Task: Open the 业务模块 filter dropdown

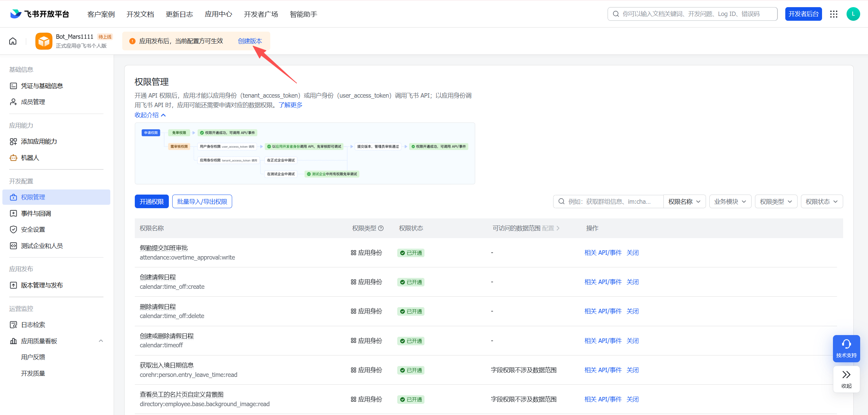Action: point(730,202)
